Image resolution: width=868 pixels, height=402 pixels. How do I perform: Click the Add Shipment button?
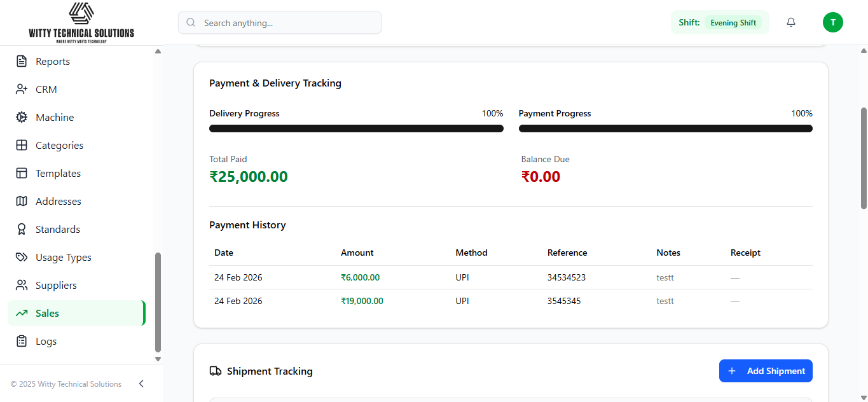click(x=766, y=371)
